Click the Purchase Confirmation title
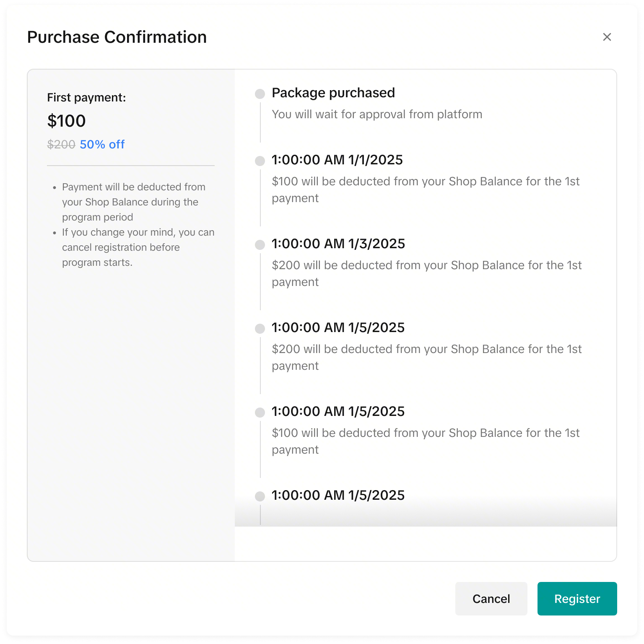The height and width of the screenshot is (644, 644). 117,37
